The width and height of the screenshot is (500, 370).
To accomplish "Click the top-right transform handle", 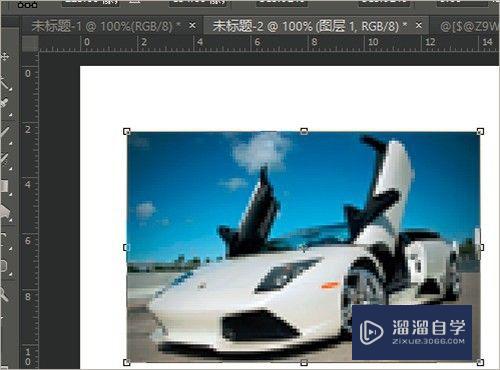I will [480, 132].
